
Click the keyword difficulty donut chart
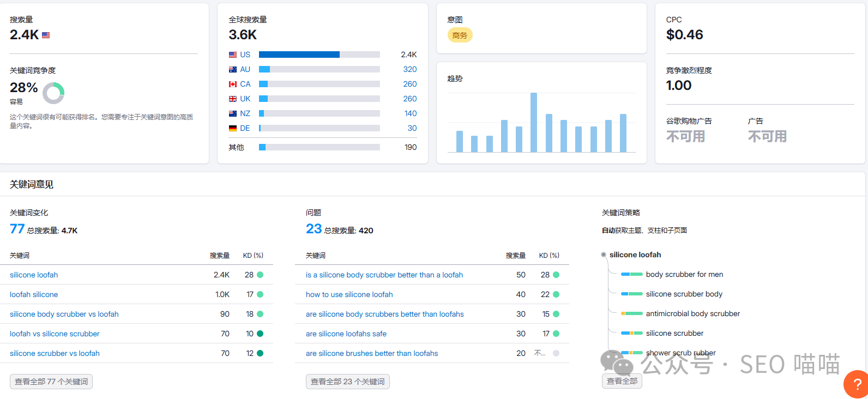point(53,93)
